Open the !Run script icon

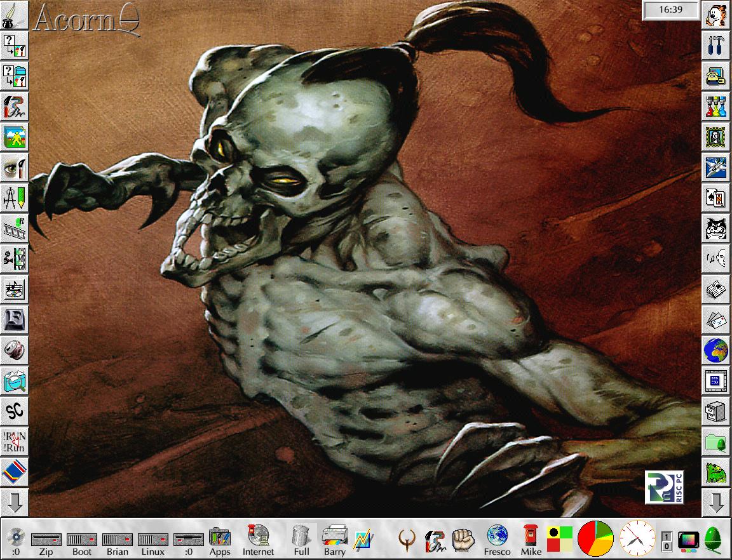tap(14, 441)
